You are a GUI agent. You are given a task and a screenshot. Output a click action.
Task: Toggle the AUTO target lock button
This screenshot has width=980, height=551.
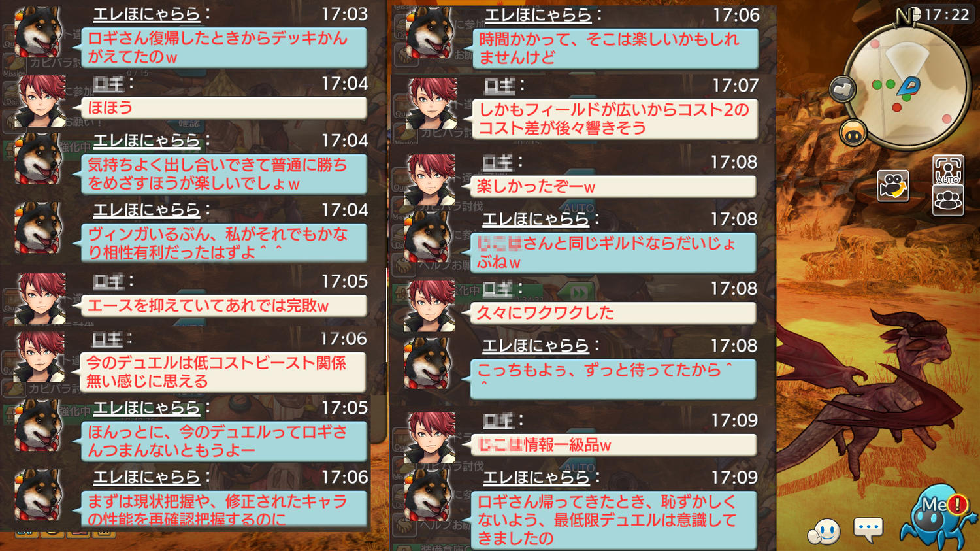pyautogui.click(x=948, y=170)
